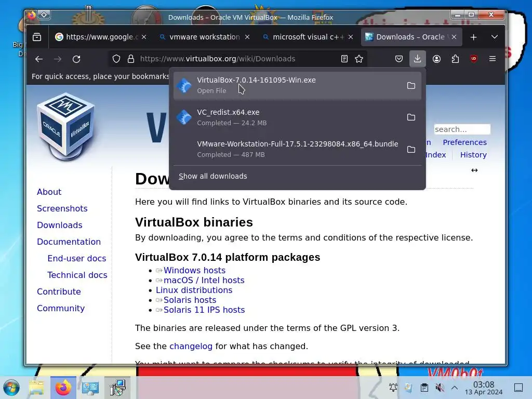Screen dimensions: 532x399
Task: Open the Community sidebar link
Action: click(61, 309)
